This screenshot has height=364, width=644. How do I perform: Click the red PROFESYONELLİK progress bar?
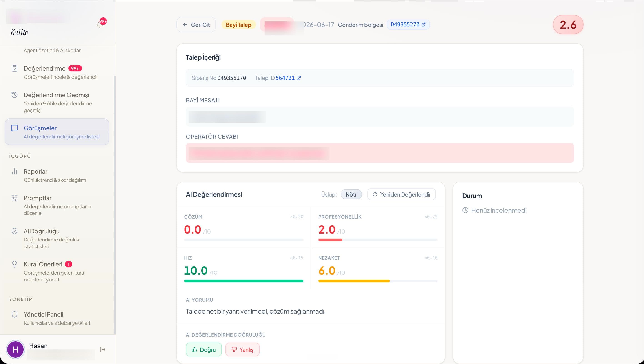point(330,240)
